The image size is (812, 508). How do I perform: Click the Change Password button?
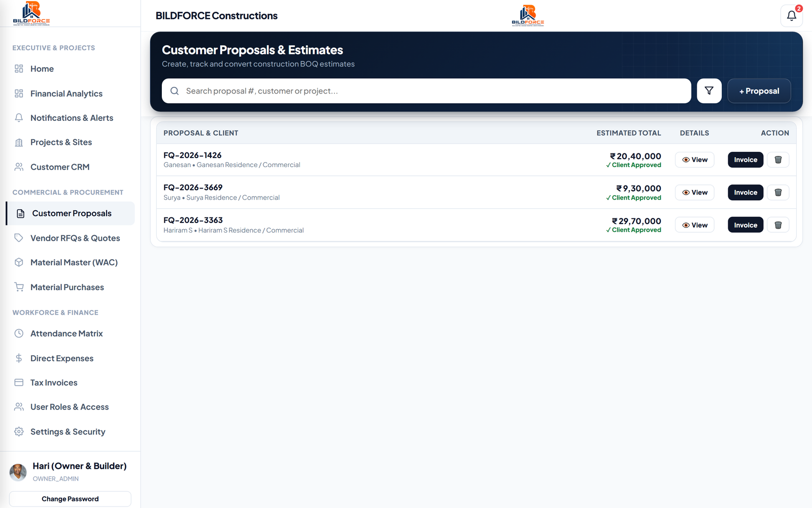(70, 499)
